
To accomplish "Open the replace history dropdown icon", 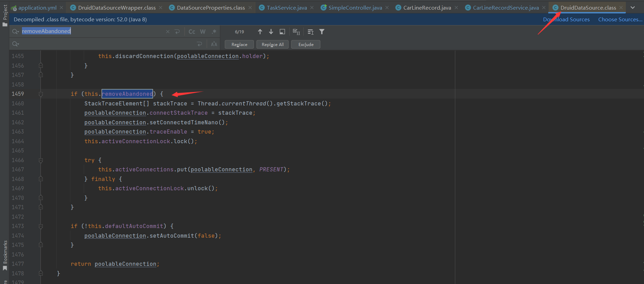I will (x=15, y=44).
